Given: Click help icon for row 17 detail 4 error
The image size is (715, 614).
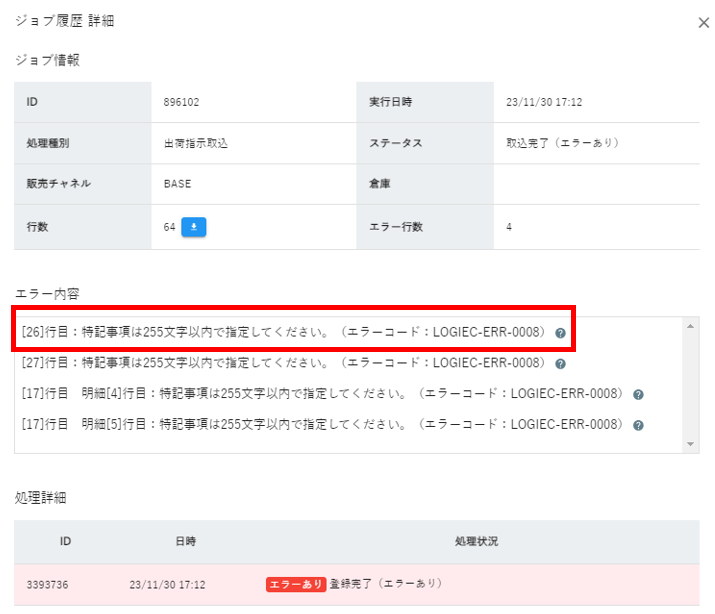Looking at the screenshot, I should click(638, 394).
